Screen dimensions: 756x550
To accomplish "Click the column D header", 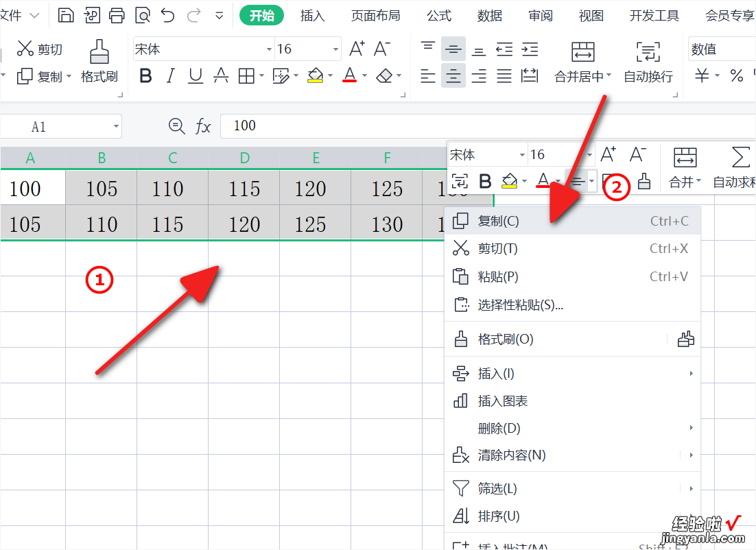I will (244, 158).
